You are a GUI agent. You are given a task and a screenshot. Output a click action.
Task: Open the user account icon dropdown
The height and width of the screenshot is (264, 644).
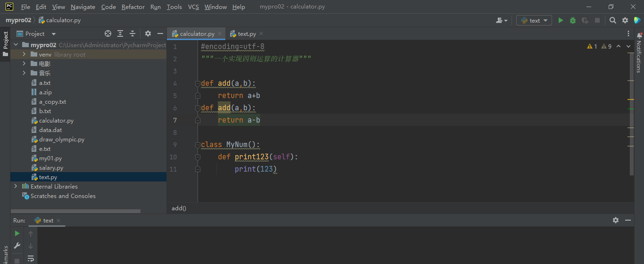pyautogui.click(x=502, y=20)
